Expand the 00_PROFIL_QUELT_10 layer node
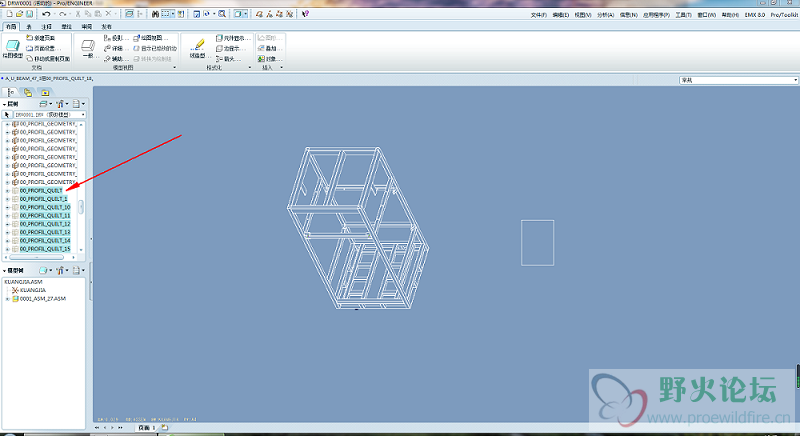 tap(7, 208)
